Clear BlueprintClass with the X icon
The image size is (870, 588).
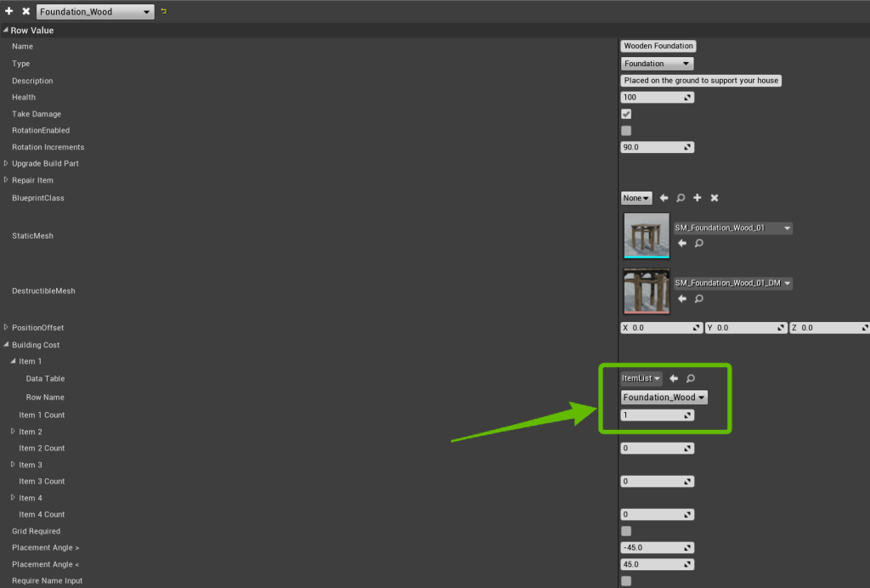(x=715, y=198)
